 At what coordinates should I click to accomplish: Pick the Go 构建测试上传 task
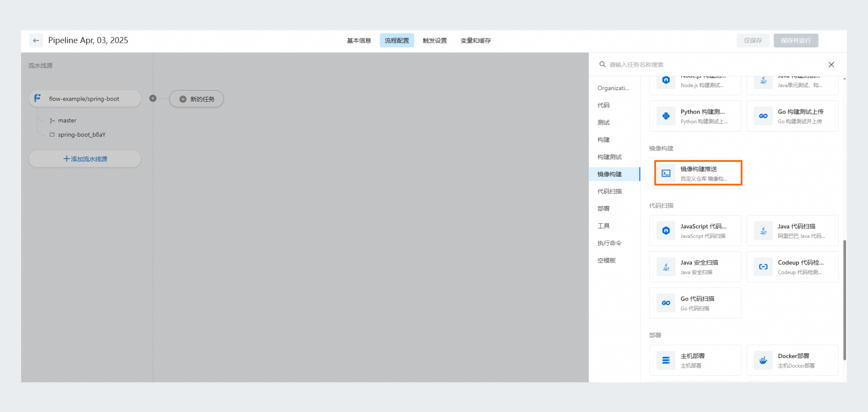point(792,116)
